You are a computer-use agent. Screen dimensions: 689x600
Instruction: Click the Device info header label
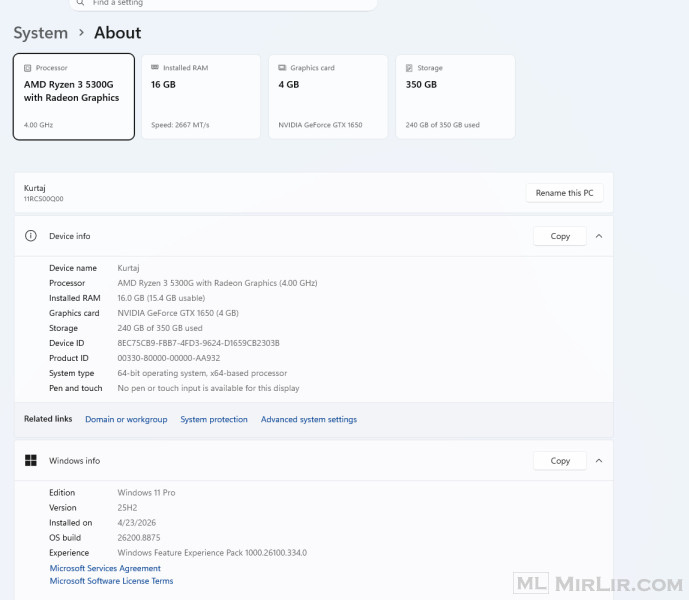[x=69, y=236]
